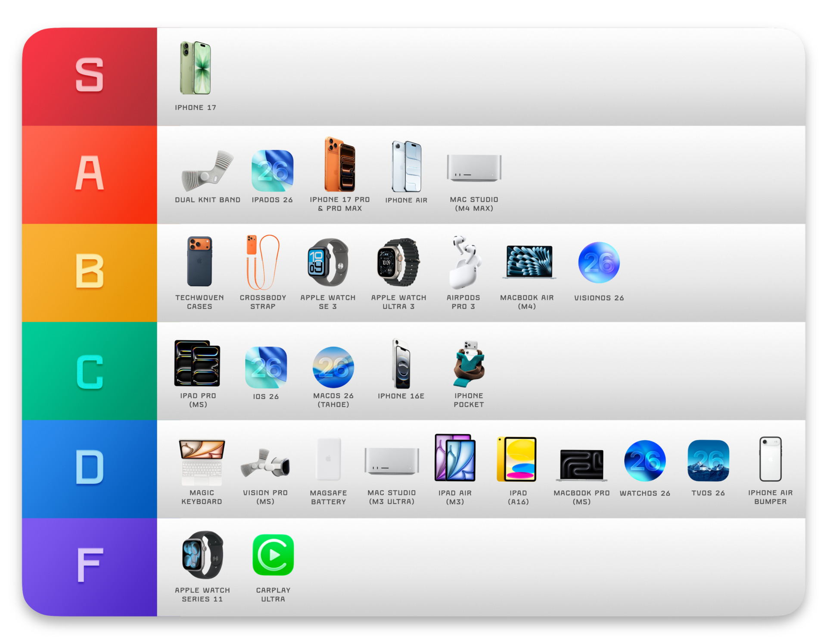Click the blue D tier label
The height and width of the screenshot is (644, 827).
[90, 469]
